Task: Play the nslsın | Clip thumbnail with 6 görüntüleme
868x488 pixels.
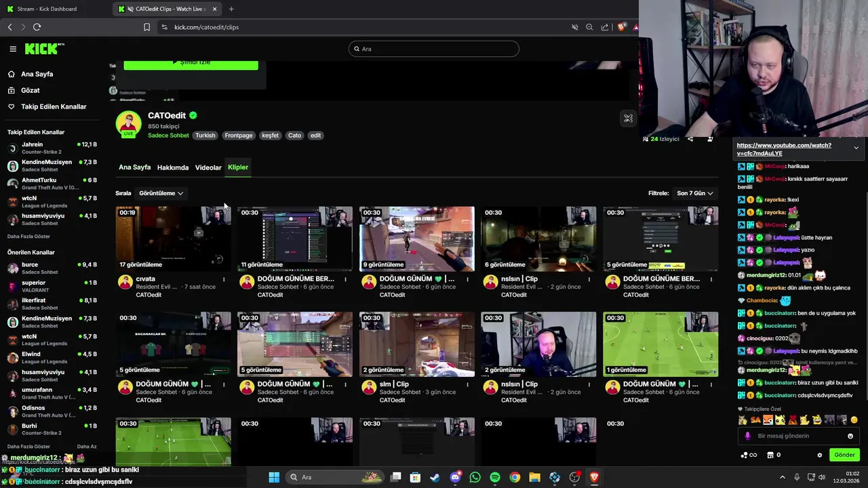Action: tap(538, 239)
